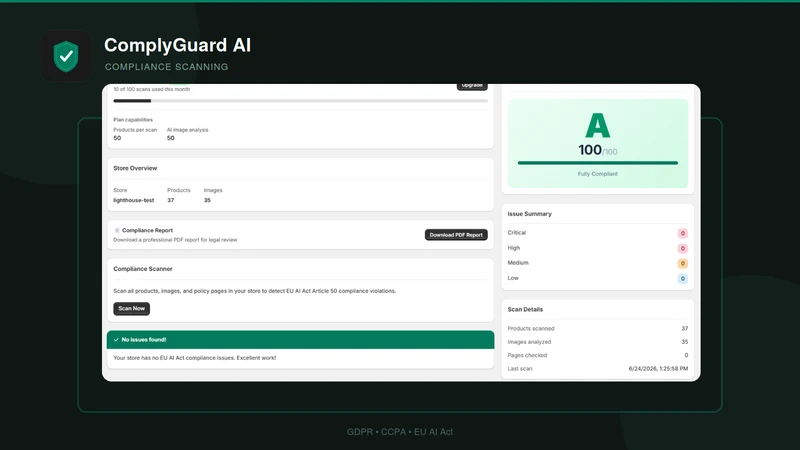Click the store name lighthouse-test
This screenshot has width=800, height=450.
coord(134,201)
